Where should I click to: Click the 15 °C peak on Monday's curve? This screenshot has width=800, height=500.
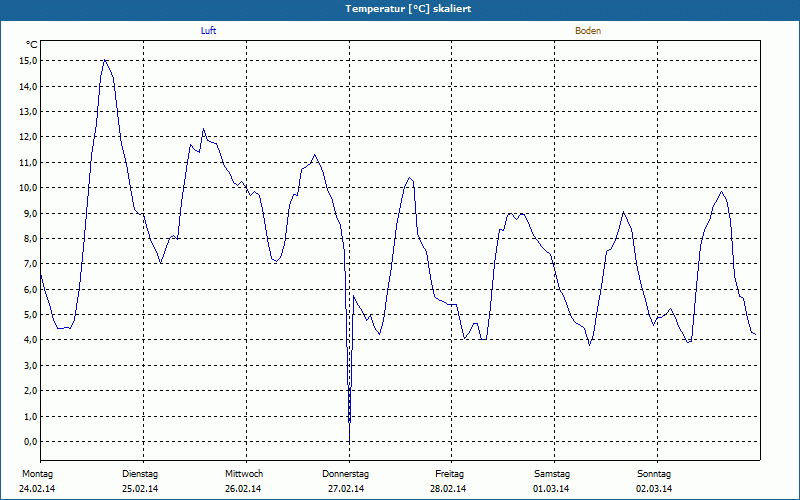(105, 60)
